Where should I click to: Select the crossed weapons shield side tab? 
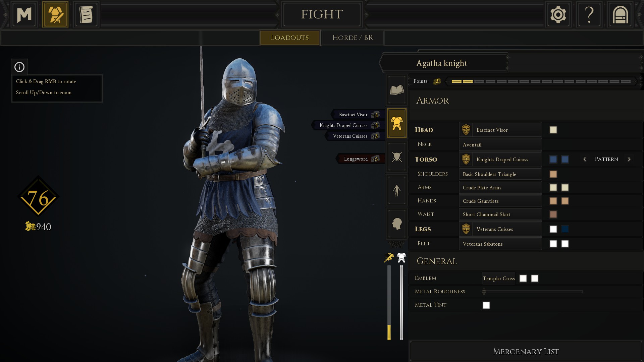point(397,157)
